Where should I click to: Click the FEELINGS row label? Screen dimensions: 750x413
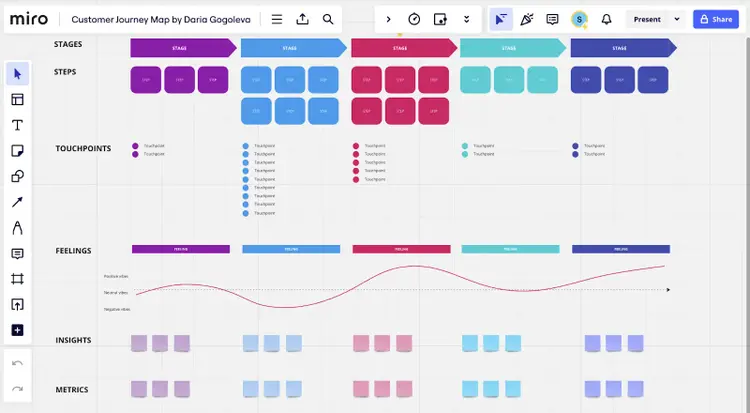pos(73,251)
